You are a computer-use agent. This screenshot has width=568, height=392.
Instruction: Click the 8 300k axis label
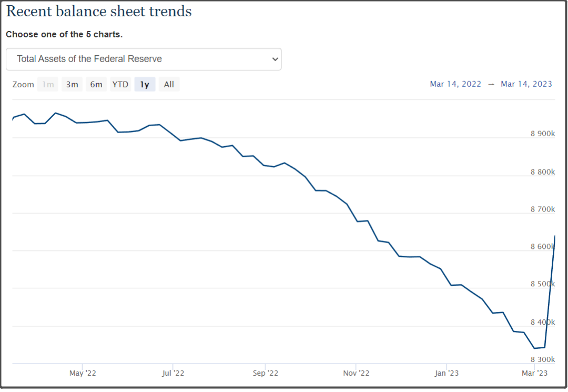(x=543, y=359)
